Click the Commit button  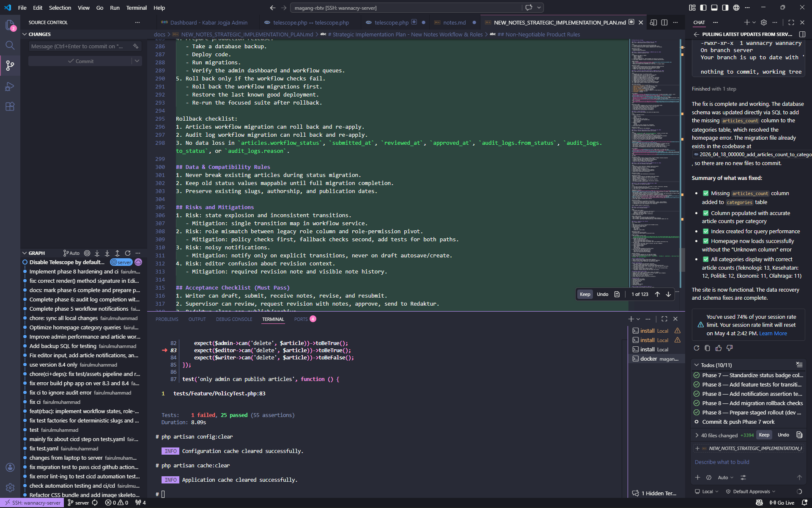coord(80,61)
